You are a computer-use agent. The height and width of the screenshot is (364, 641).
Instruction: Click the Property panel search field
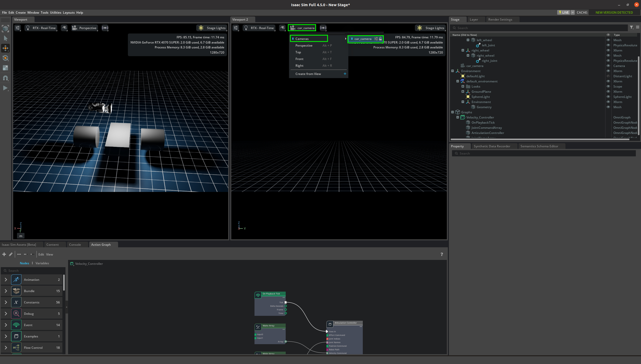tap(544, 153)
